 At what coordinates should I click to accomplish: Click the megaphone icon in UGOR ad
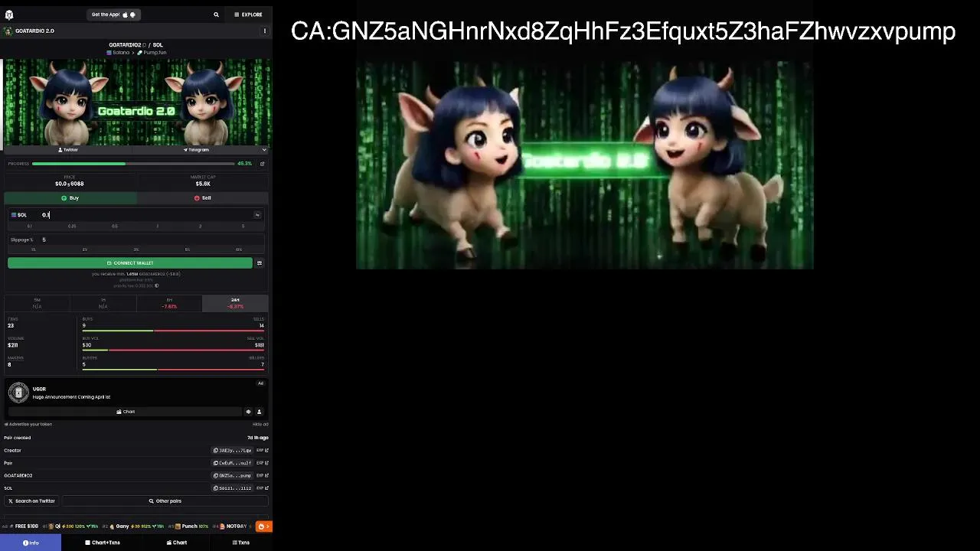pos(248,412)
